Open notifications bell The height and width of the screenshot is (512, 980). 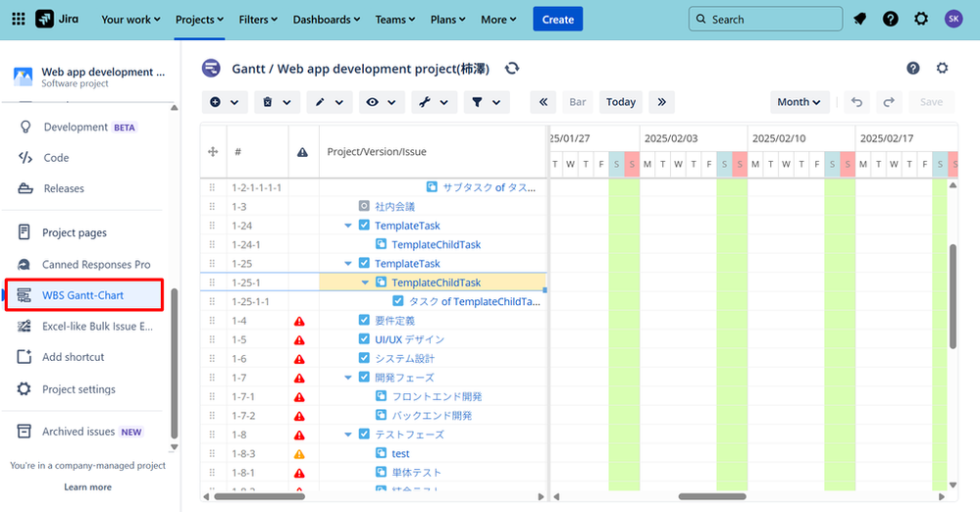pyautogui.click(x=860, y=20)
